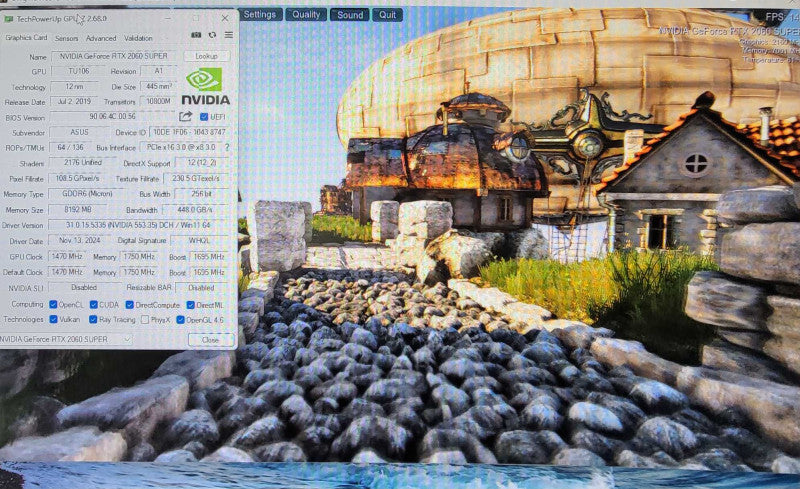This screenshot has width=800, height=489.
Task: Switch to the Graphics Card tab
Action: (26, 38)
